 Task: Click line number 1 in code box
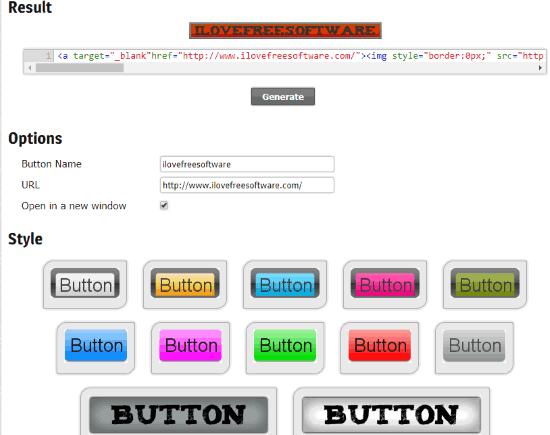(48, 56)
